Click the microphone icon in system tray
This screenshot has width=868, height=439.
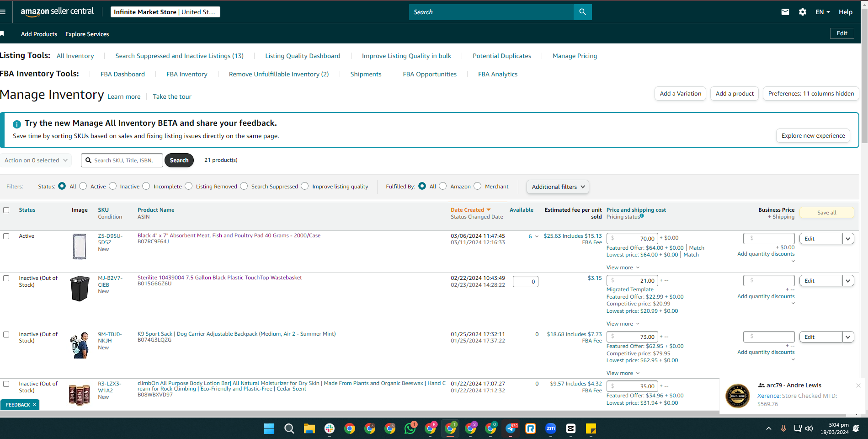pos(783,428)
